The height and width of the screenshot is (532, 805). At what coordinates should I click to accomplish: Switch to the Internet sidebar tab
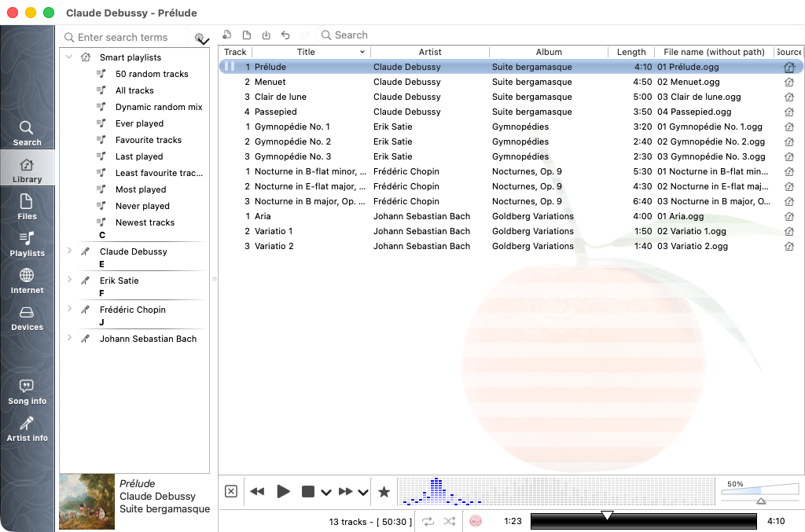tap(27, 281)
